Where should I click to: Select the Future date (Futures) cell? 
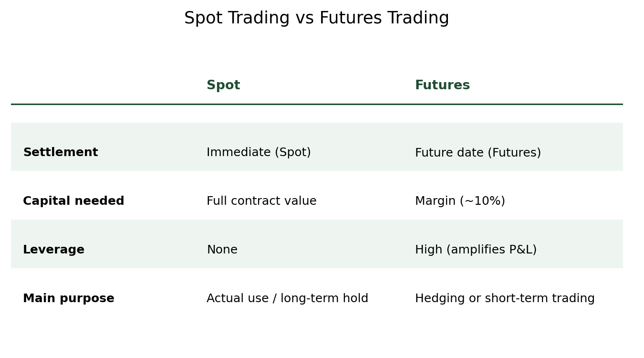click(x=478, y=153)
